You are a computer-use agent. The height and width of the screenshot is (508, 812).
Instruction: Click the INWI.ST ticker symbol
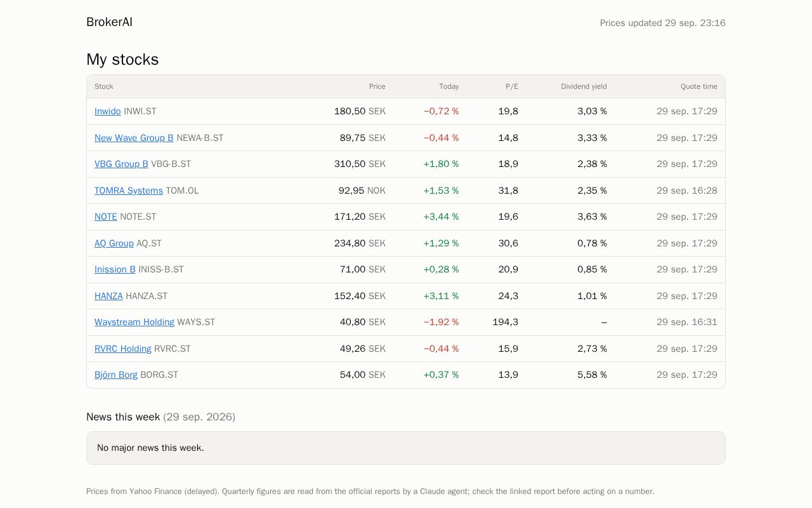click(140, 111)
